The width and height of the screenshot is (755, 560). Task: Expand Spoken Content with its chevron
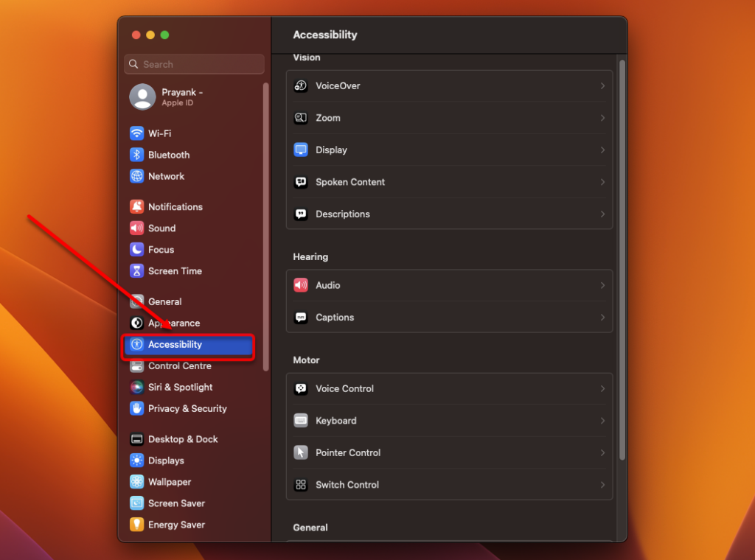click(x=602, y=182)
